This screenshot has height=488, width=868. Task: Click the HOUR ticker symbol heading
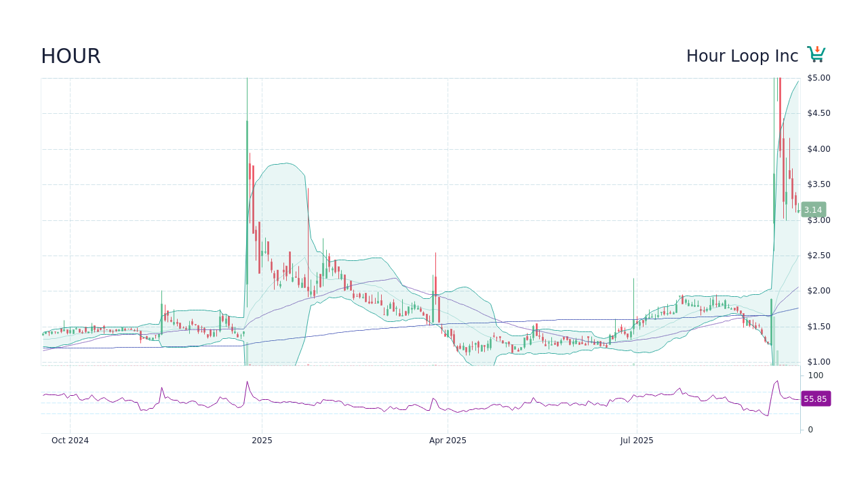[x=70, y=56]
